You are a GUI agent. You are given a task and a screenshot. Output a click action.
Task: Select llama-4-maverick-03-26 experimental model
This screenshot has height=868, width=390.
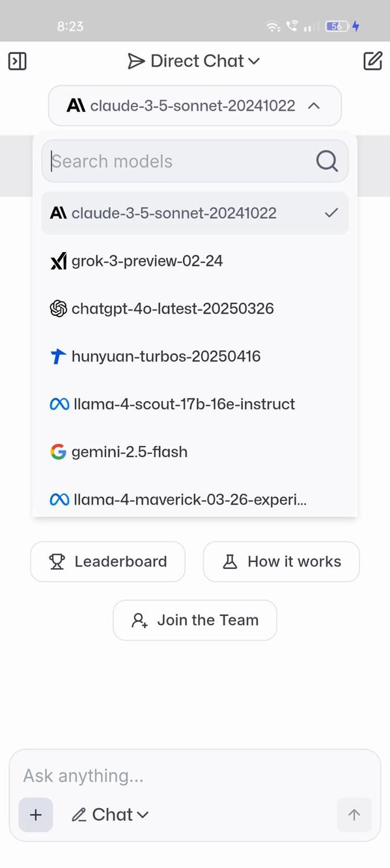[x=195, y=499]
